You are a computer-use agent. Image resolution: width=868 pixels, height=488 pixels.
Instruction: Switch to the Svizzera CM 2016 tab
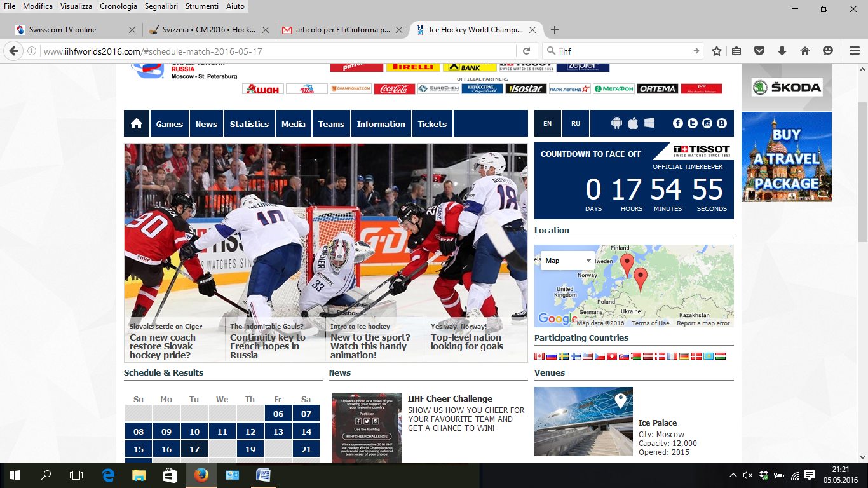209,30
